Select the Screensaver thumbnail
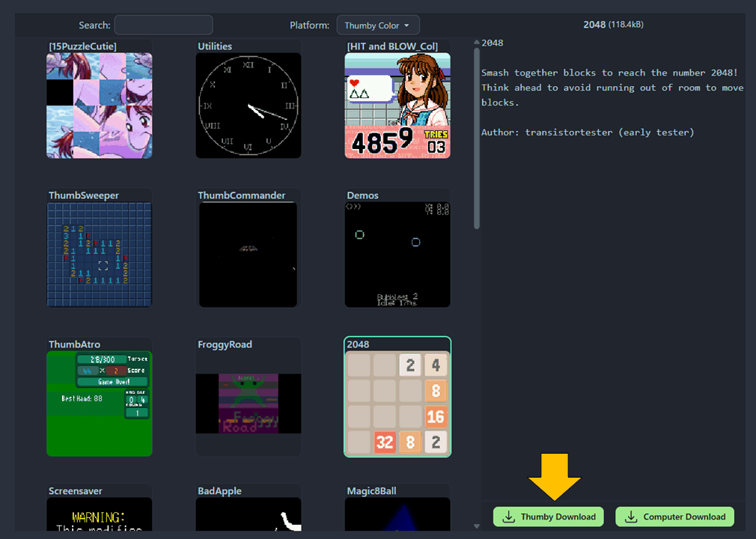 pyautogui.click(x=100, y=514)
